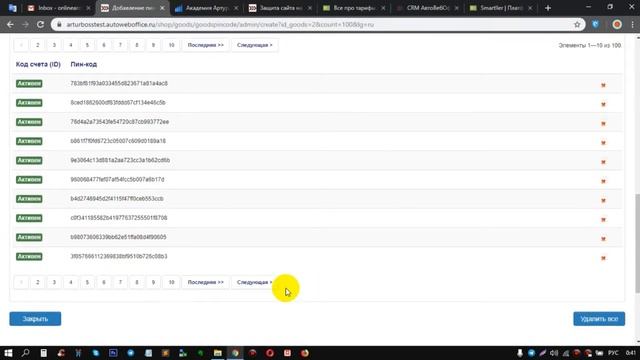Screen dimensions: 640x360
Task: Delete the pin-code row starting with b4d27
Action: pyautogui.click(x=603, y=200)
